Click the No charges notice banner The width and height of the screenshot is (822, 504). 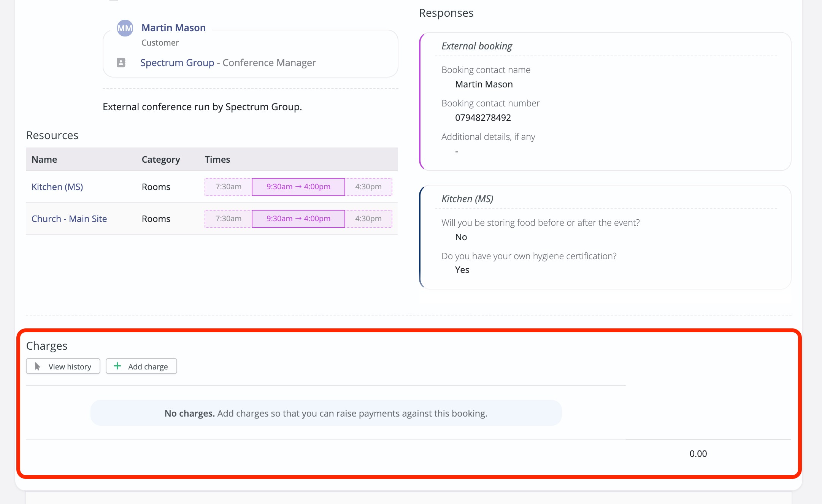pyautogui.click(x=326, y=413)
